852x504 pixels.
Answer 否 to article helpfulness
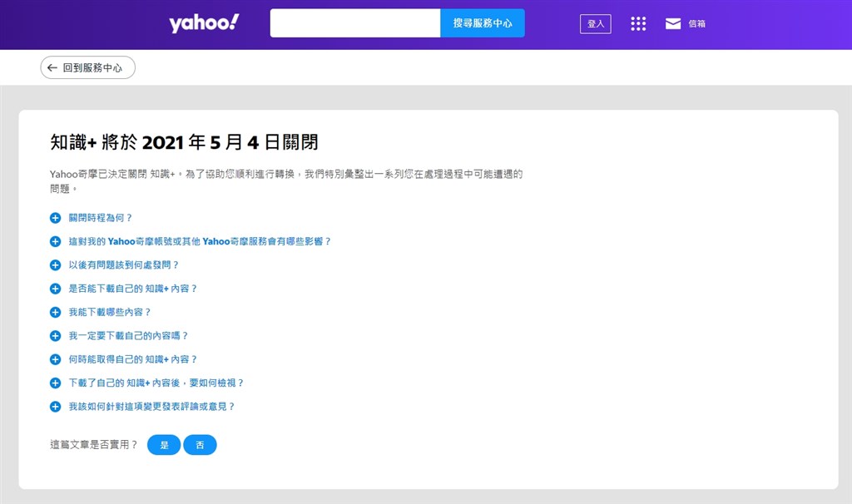200,445
